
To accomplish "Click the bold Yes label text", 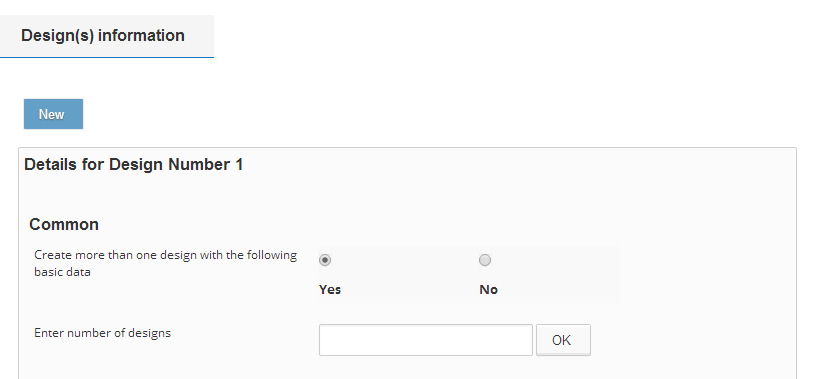I will coord(330,290).
